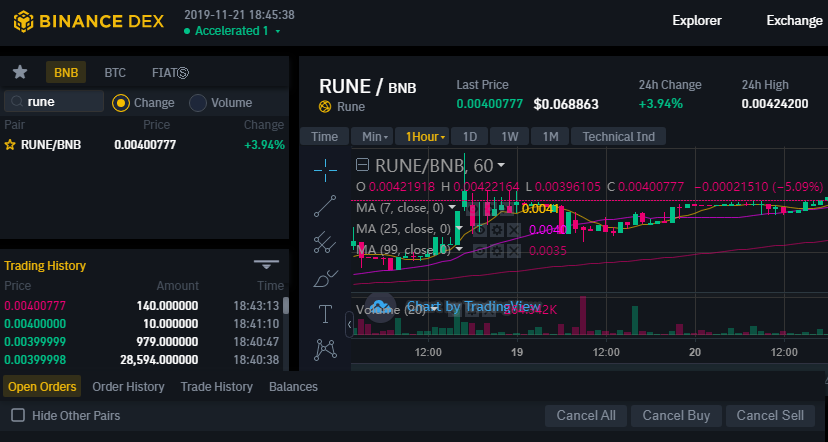Viewport: 828px width, 442px height.
Task: Click the 2019-11-21 18:45:38 timestamp
Action: click(x=239, y=15)
